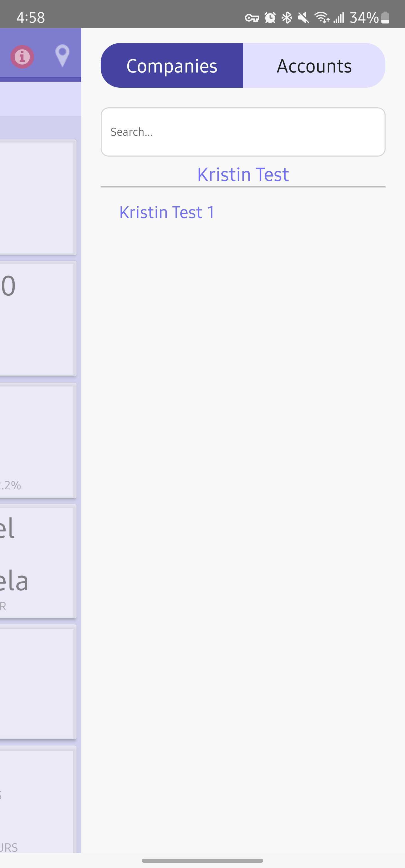The width and height of the screenshot is (405, 868).
Task: Tap the pink info icon
Action: (22, 56)
